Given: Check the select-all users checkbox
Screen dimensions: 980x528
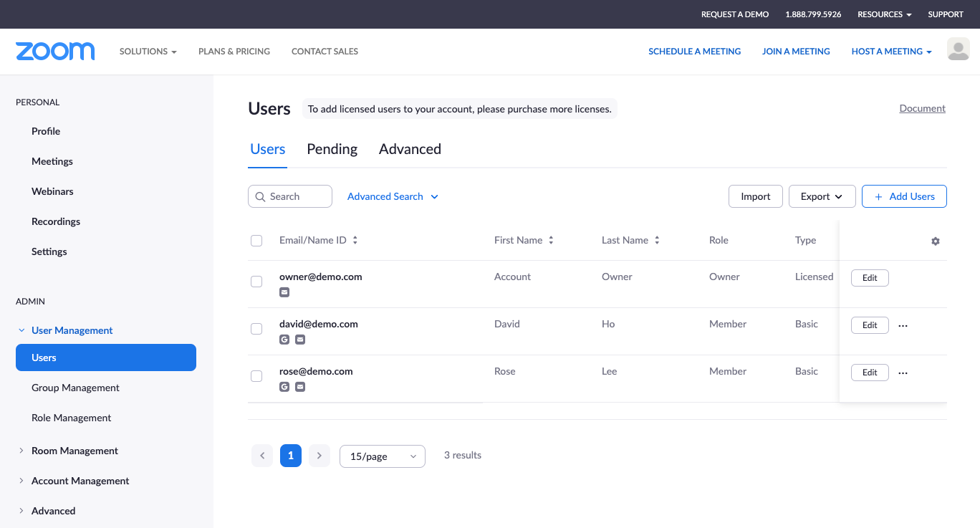Looking at the screenshot, I should pyautogui.click(x=256, y=241).
